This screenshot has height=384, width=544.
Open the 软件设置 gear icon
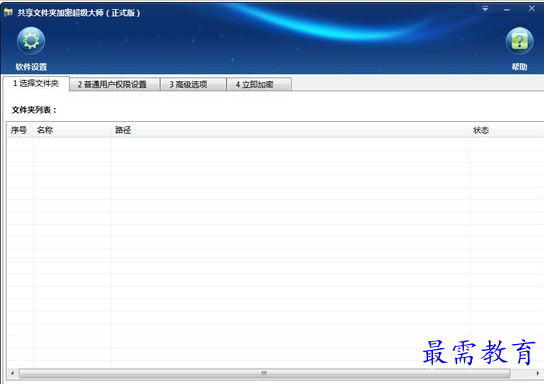tap(31, 41)
